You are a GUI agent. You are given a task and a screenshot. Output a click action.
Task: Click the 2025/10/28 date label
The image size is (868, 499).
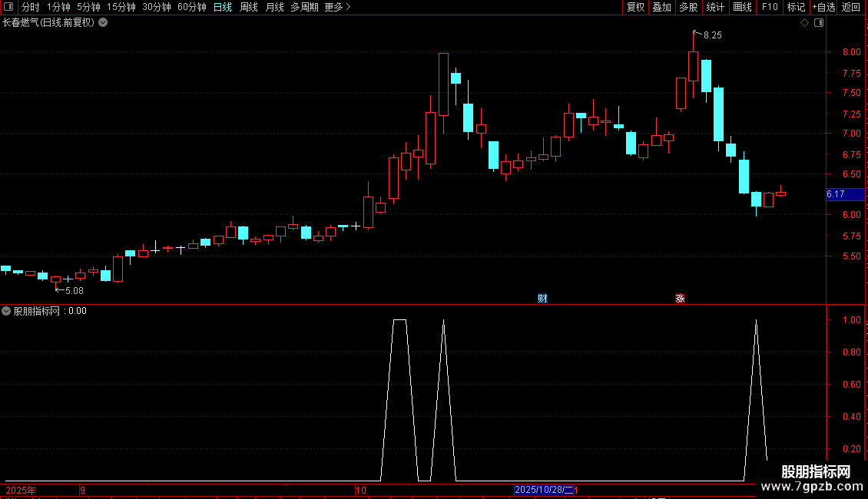(x=544, y=490)
